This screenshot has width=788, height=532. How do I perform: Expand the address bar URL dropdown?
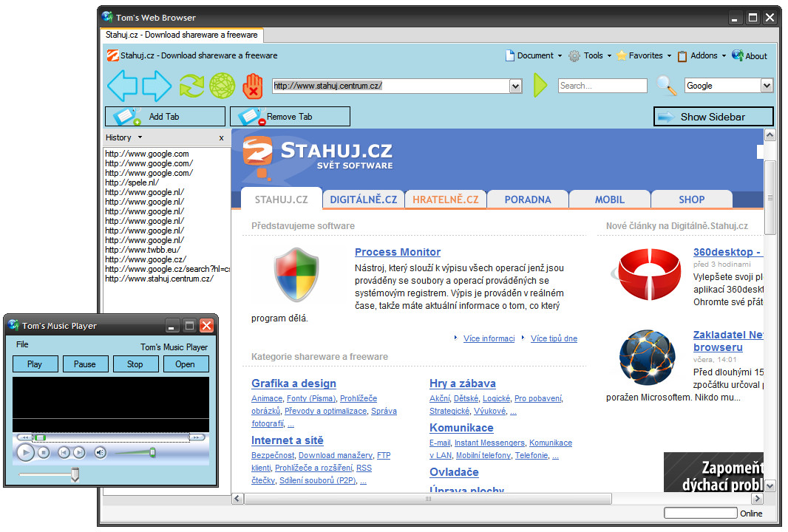click(x=516, y=86)
